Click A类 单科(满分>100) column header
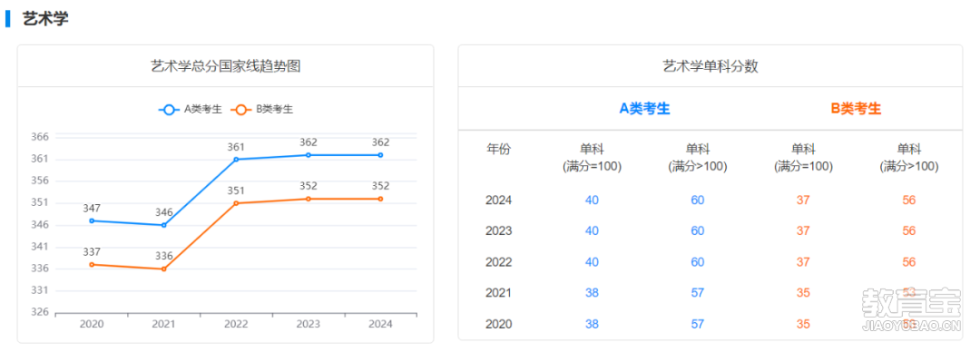The height and width of the screenshot is (352, 980). (698, 158)
